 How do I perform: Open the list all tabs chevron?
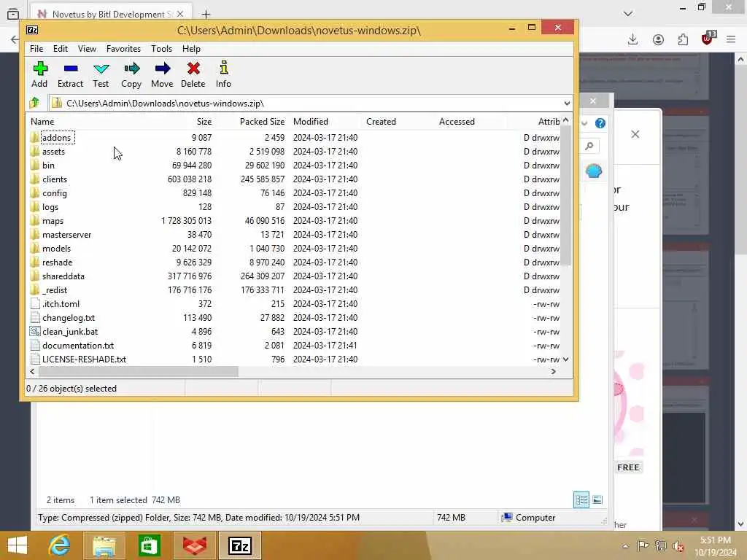coord(628,13)
